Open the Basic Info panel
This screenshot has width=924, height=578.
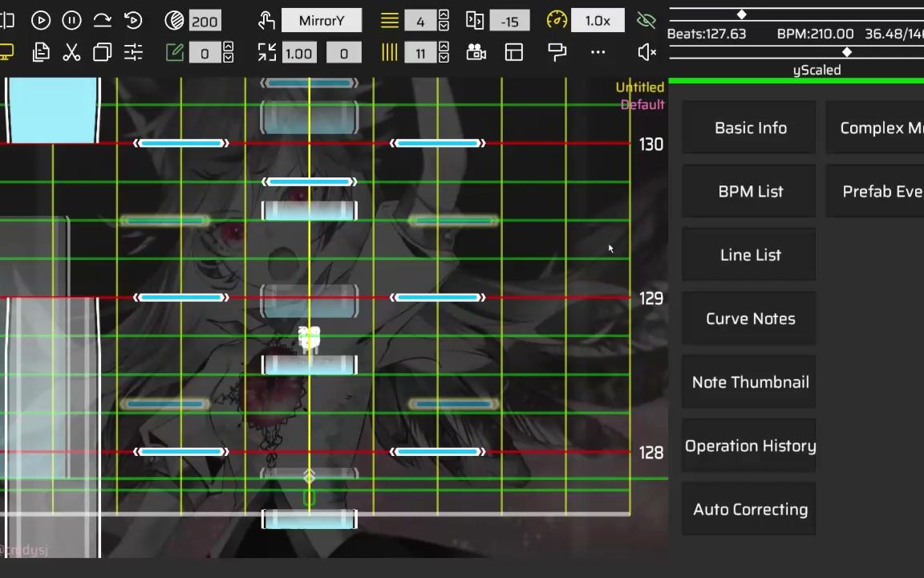click(750, 128)
